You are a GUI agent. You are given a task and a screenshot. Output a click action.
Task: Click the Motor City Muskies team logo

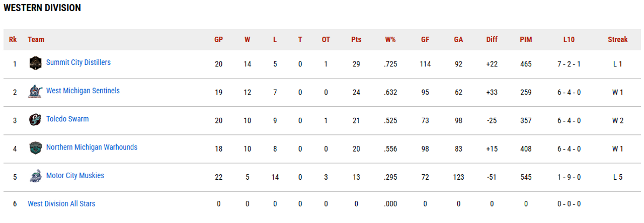pos(35,176)
